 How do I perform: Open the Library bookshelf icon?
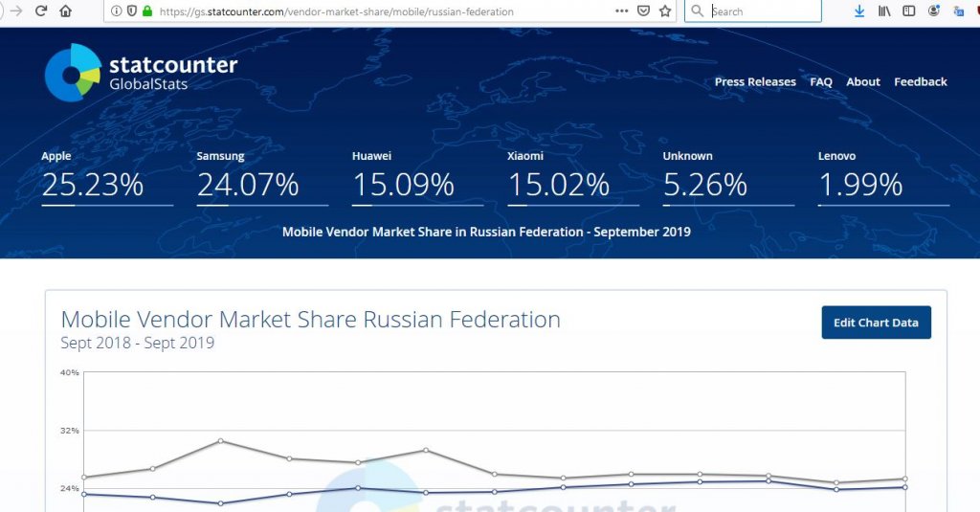884,11
